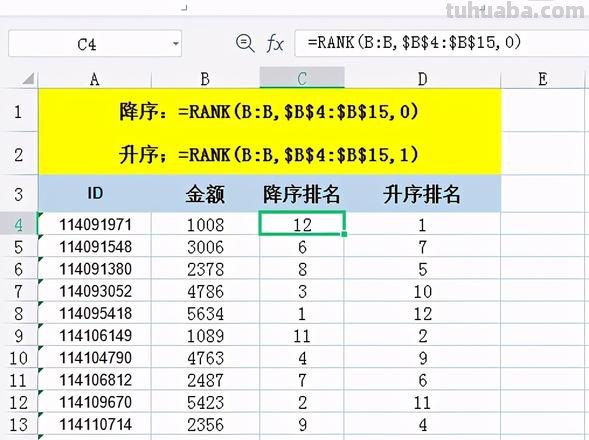Select row 4 header
589x440 pixels.
coord(19,224)
